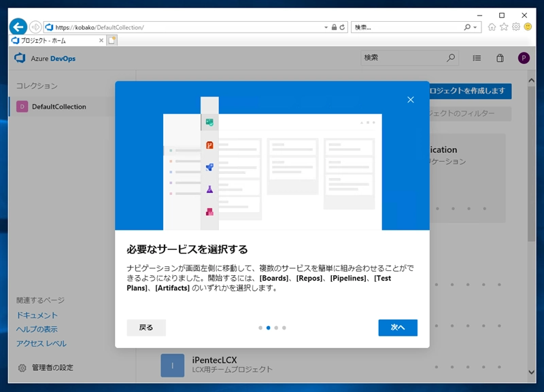Minimize the browser window
Image resolution: width=544 pixels, height=392 pixels.
pos(479,15)
